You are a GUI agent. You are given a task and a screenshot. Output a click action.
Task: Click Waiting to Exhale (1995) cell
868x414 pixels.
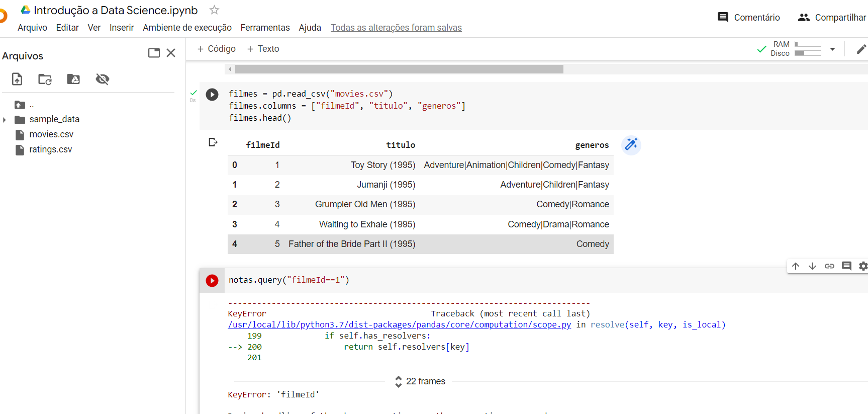click(367, 224)
